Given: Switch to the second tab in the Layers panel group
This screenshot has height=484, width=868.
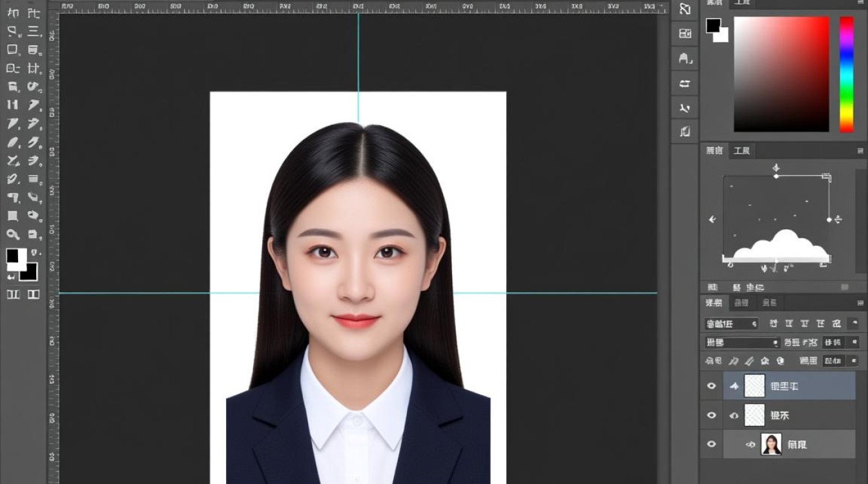Looking at the screenshot, I should pyautogui.click(x=741, y=303).
